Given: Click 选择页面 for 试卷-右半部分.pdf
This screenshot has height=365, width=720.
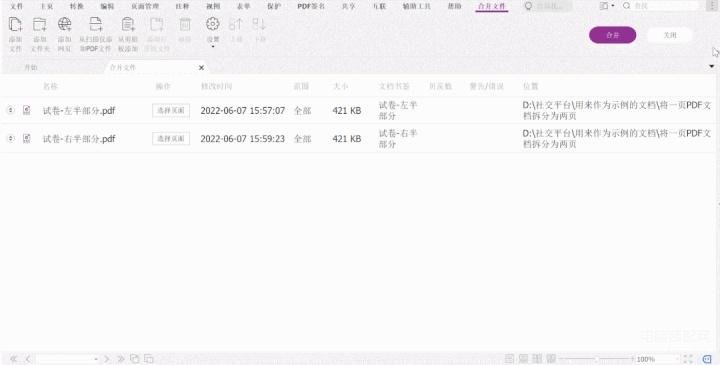Looking at the screenshot, I should [x=171, y=138].
